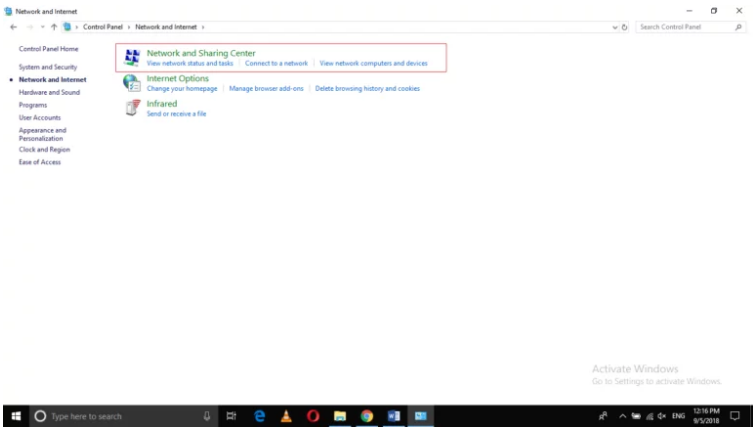Click the Search Control Panel field
Image resolution: width=755 pixels, height=429 pixels.
685,27
